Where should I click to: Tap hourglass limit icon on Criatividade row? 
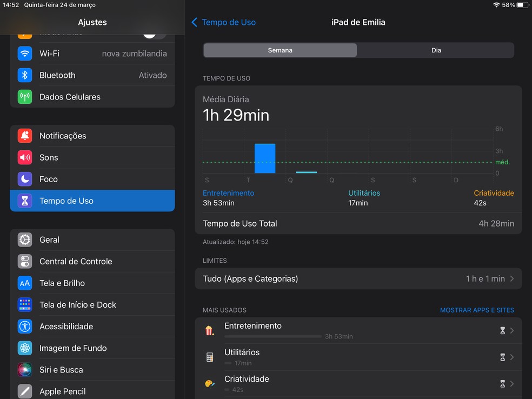click(502, 384)
